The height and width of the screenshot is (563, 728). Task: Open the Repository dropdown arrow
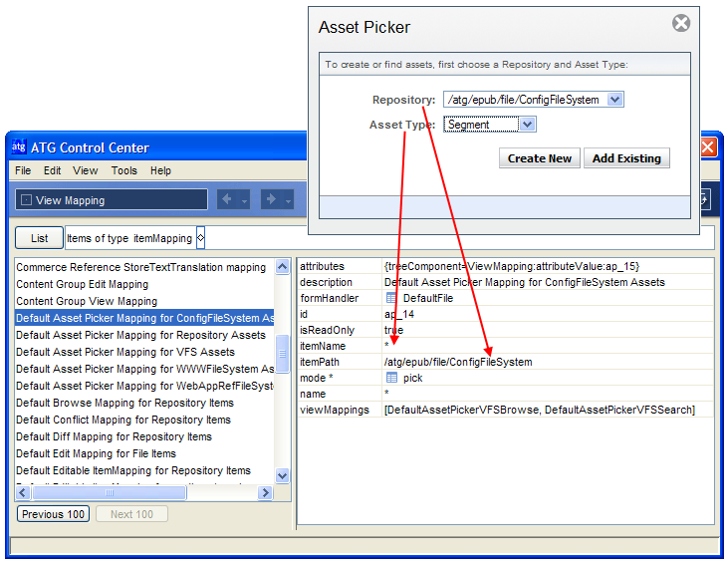(x=614, y=99)
